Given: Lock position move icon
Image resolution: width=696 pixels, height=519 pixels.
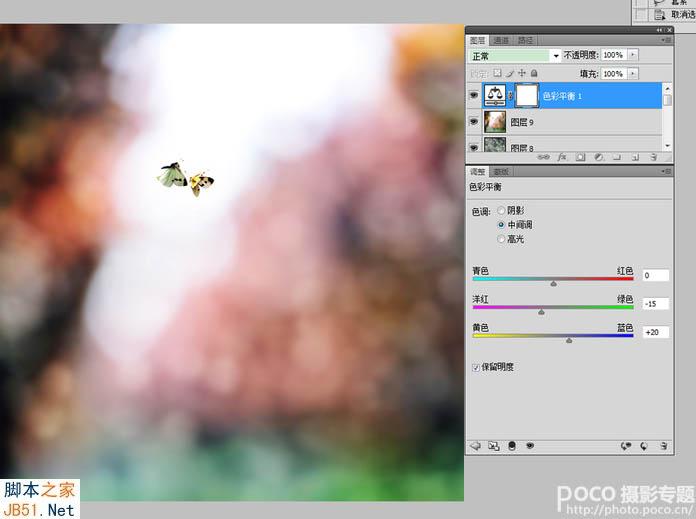Looking at the screenshot, I should 522,73.
